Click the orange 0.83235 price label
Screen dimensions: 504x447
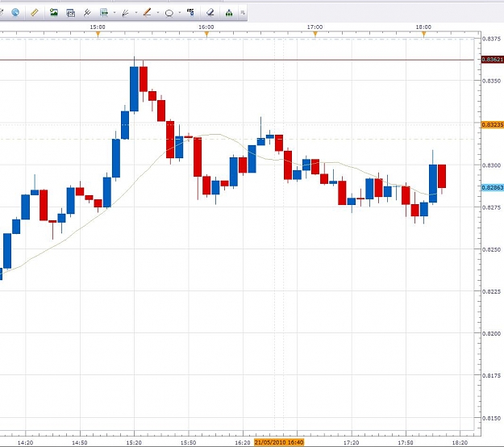(x=493, y=124)
